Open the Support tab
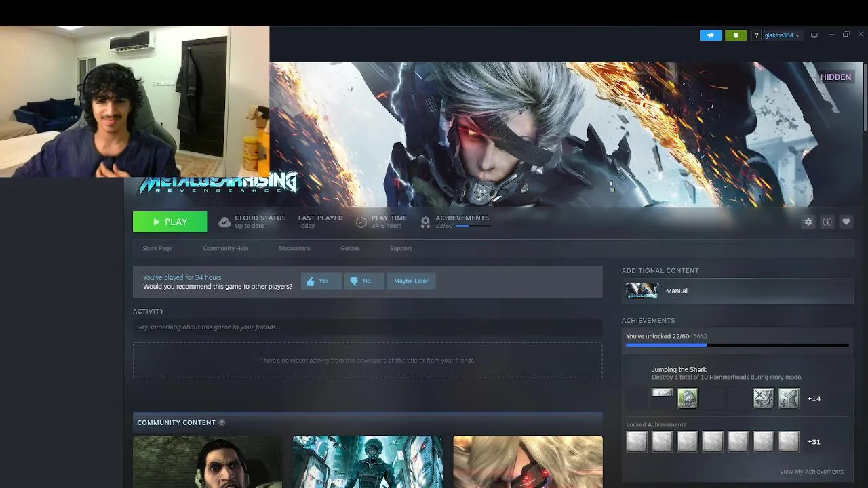The height and width of the screenshot is (488, 868). pos(401,248)
